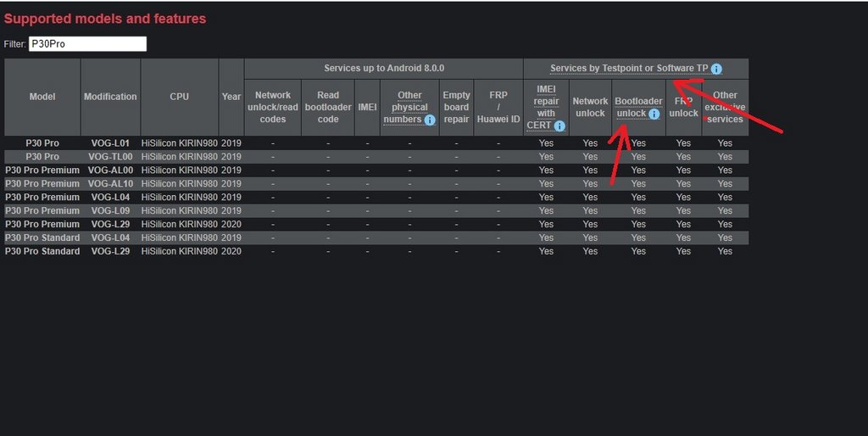The width and height of the screenshot is (868, 436).
Task: Select the VOG-L09 modification cell
Action: [110, 210]
